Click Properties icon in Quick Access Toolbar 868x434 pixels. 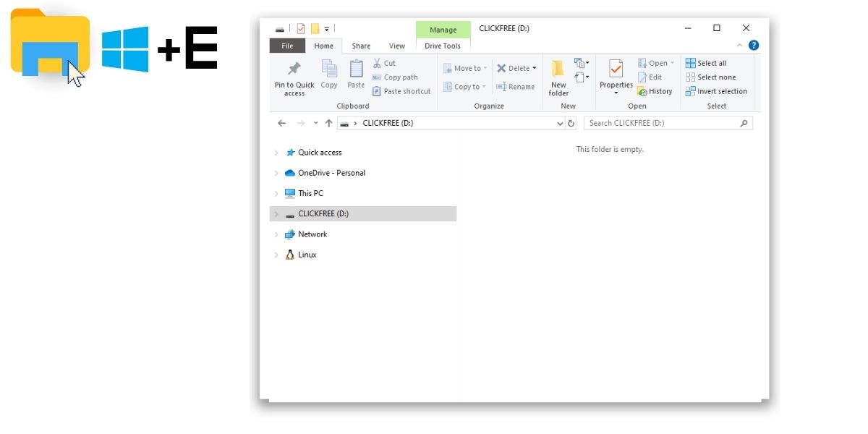tap(301, 29)
